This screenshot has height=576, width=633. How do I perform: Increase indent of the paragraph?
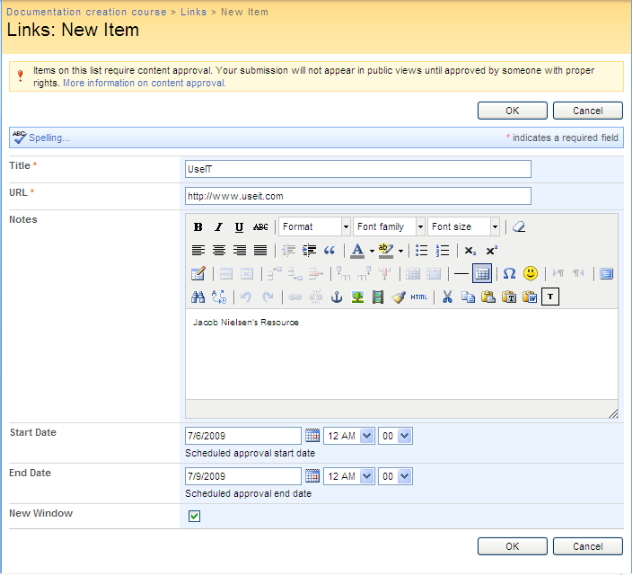click(309, 251)
